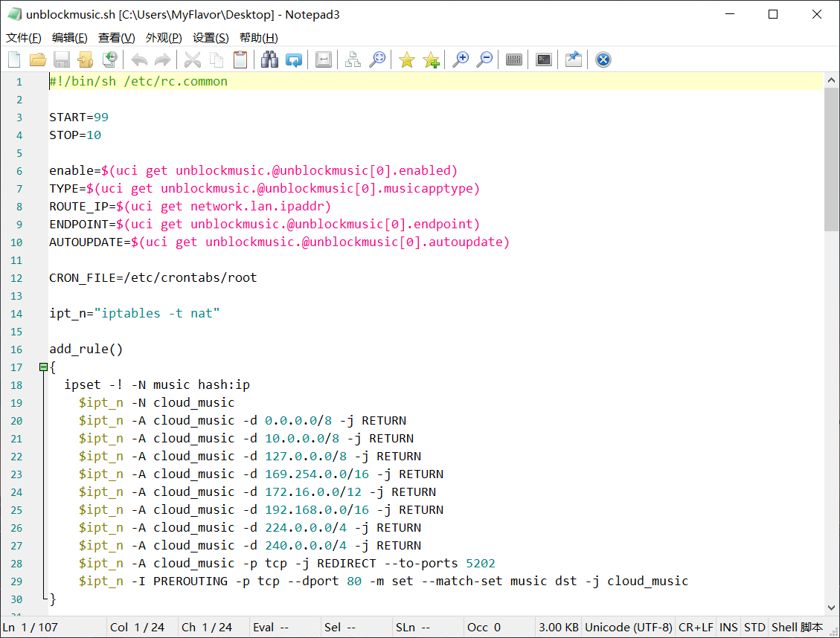Click the blue circle X exit icon
Screen dimensions: 840x638
pyautogui.click(x=603, y=59)
